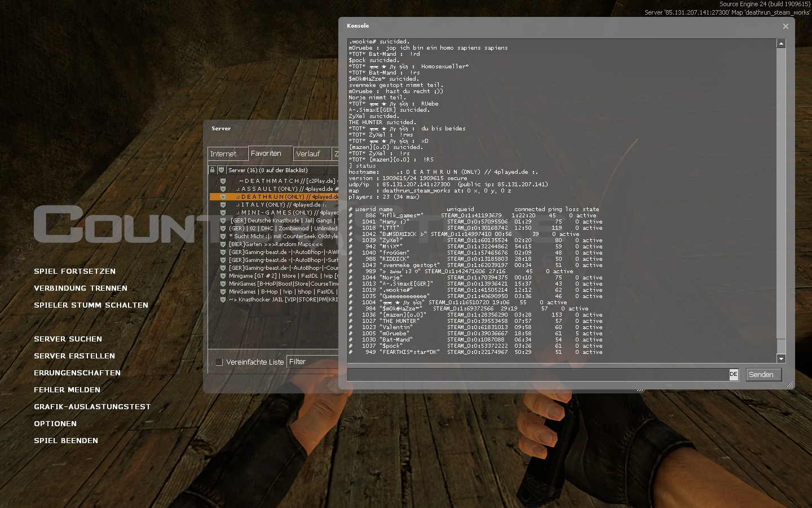
Task: Click the shield icon beside Gaming-beast.de AutoBhop Surf server
Action: [x=223, y=260]
